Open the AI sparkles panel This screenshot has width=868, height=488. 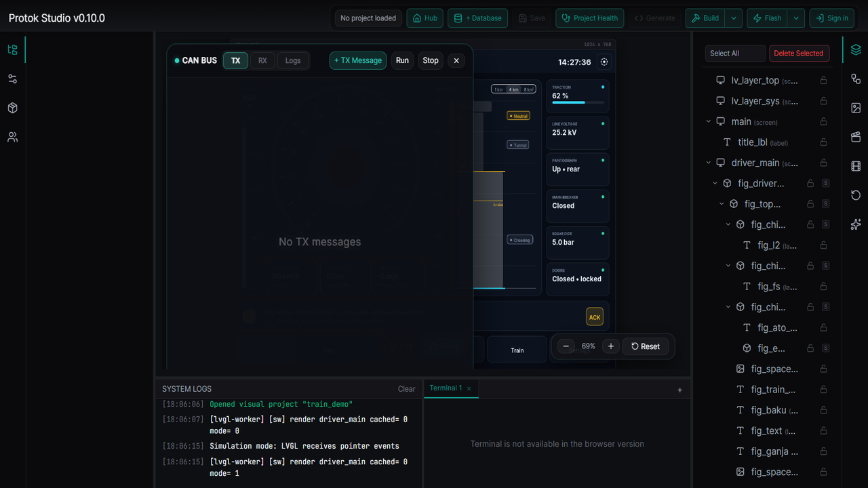[x=856, y=224]
